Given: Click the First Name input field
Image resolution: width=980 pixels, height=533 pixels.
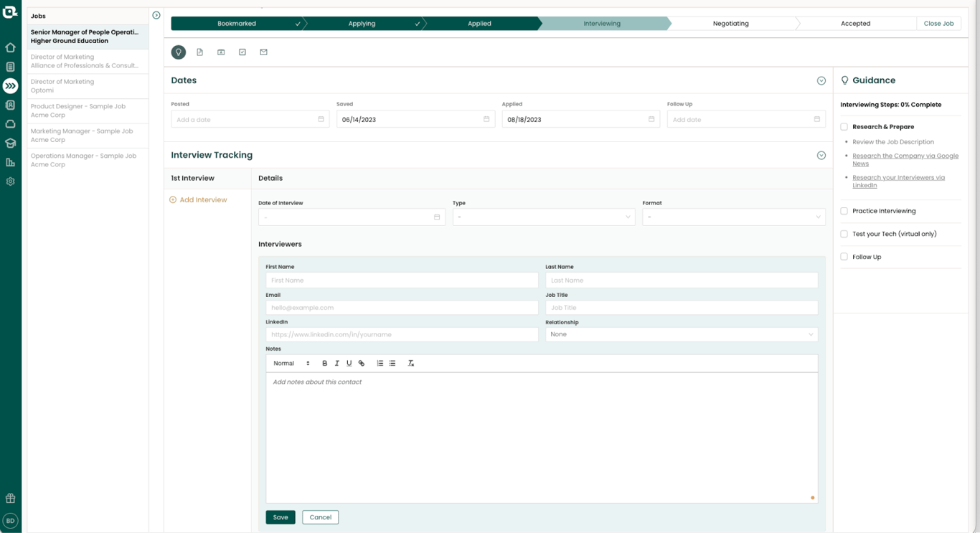Looking at the screenshot, I should (x=402, y=280).
